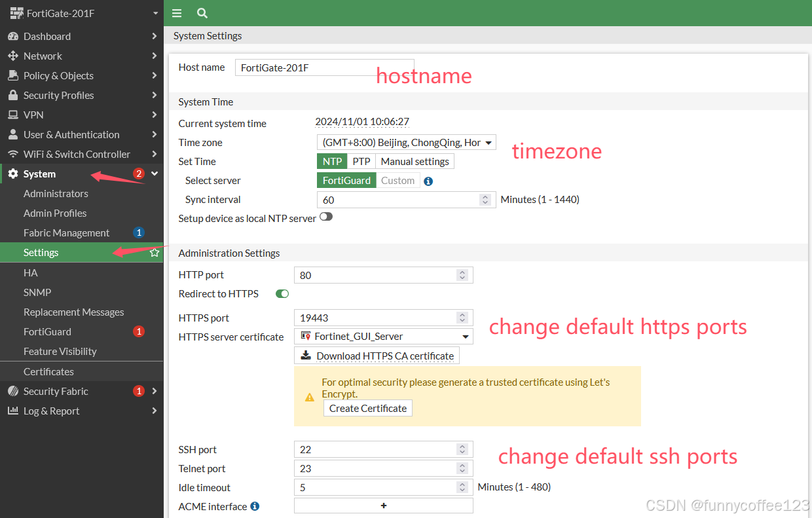Click the info icon next to Custom server

[x=428, y=181]
